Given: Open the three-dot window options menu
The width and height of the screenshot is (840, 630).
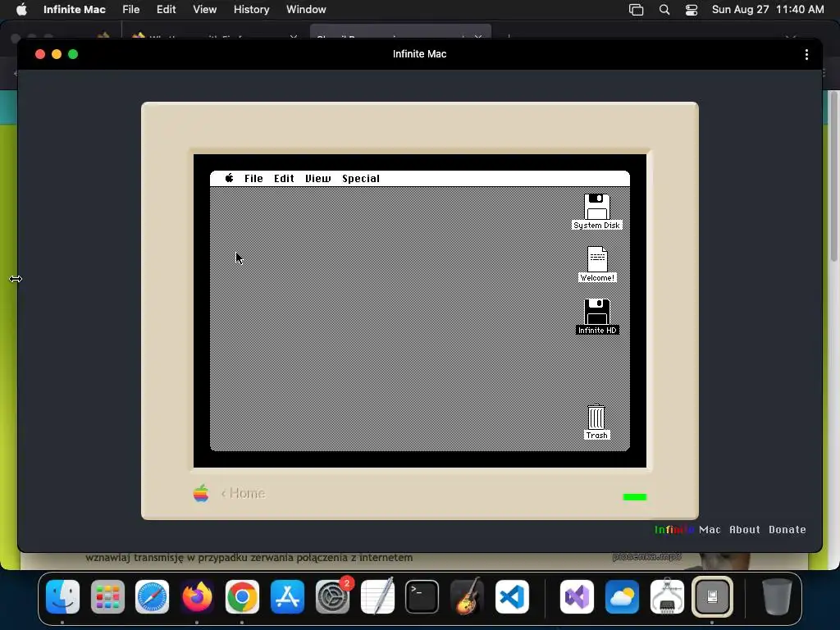Looking at the screenshot, I should point(806,54).
